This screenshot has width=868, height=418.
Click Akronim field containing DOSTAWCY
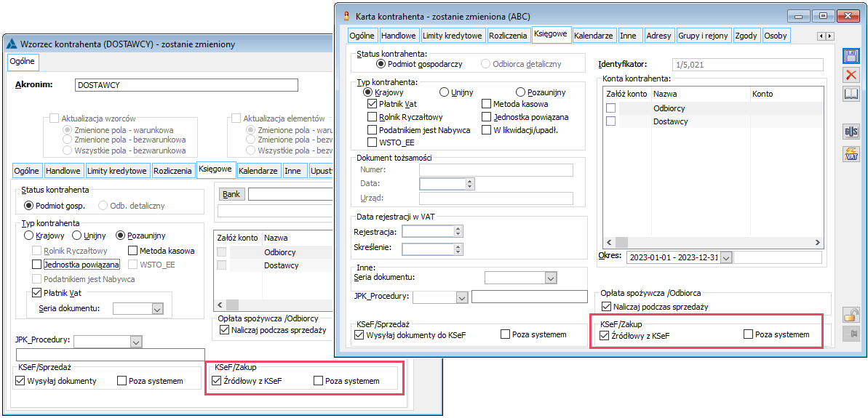(x=186, y=85)
